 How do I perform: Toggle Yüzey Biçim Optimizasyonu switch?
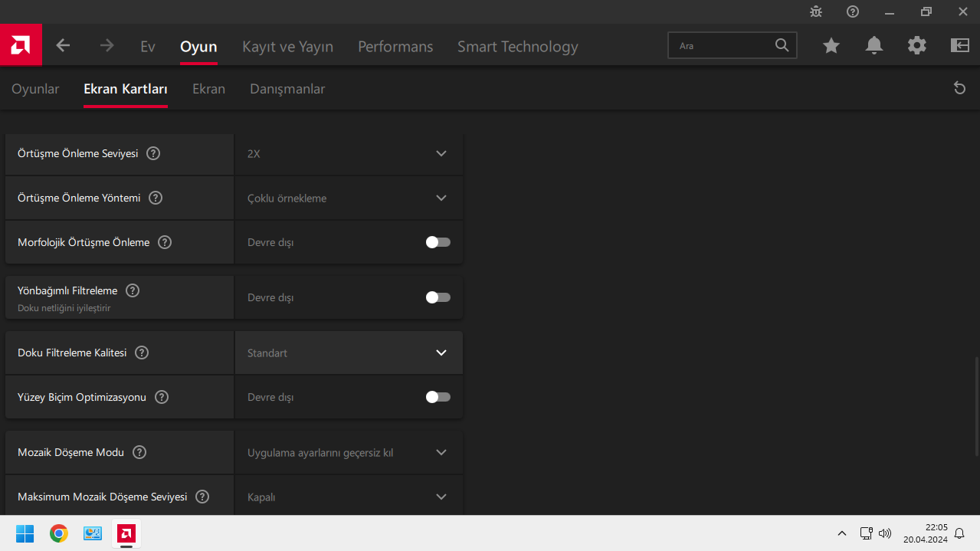pyautogui.click(x=438, y=397)
